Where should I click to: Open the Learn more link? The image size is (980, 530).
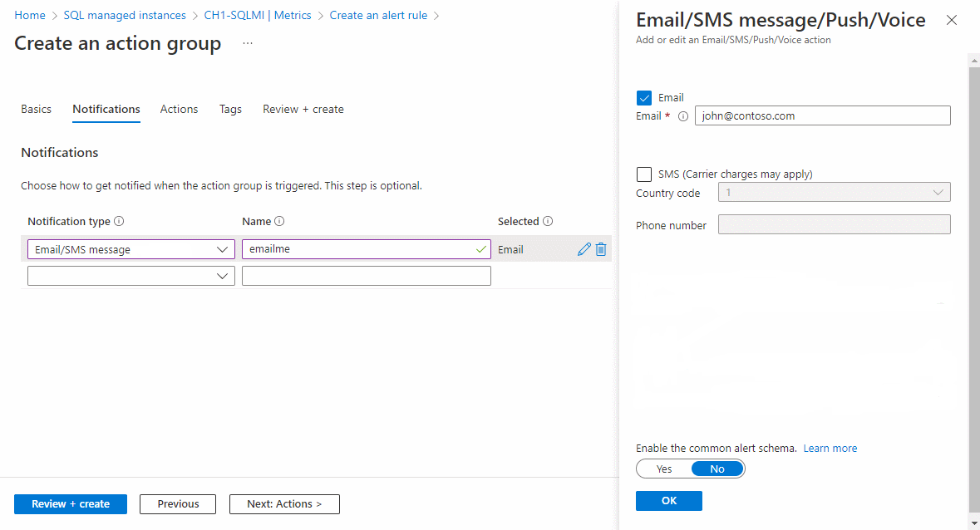click(830, 449)
